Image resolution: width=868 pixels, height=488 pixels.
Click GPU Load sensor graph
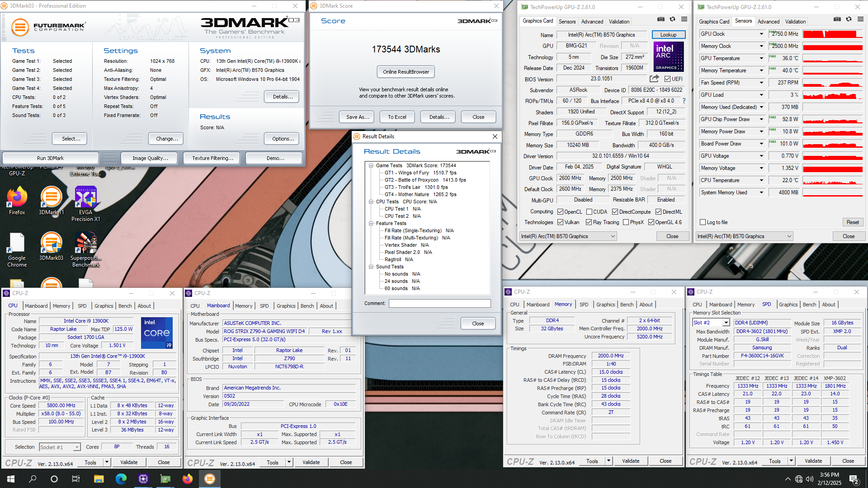click(832, 95)
